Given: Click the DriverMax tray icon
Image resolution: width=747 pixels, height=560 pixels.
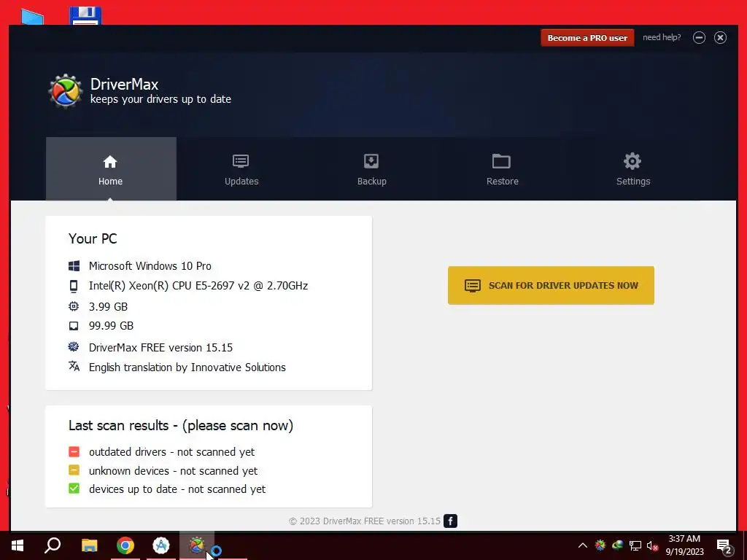Looking at the screenshot, I should [600, 545].
